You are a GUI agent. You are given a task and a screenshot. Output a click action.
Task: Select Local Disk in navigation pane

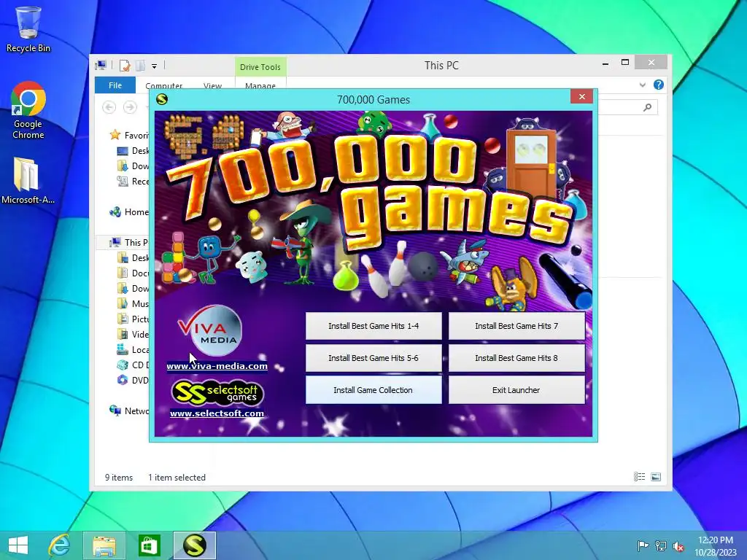pos(133,349)
